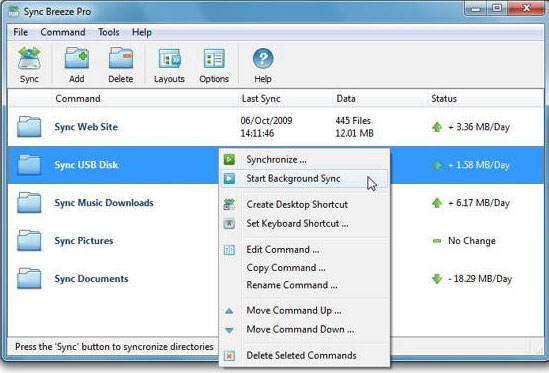Click the Delete toolbar icon
Image resolution: width=549 pixels, height=373 pixels.
coord(121,58)
